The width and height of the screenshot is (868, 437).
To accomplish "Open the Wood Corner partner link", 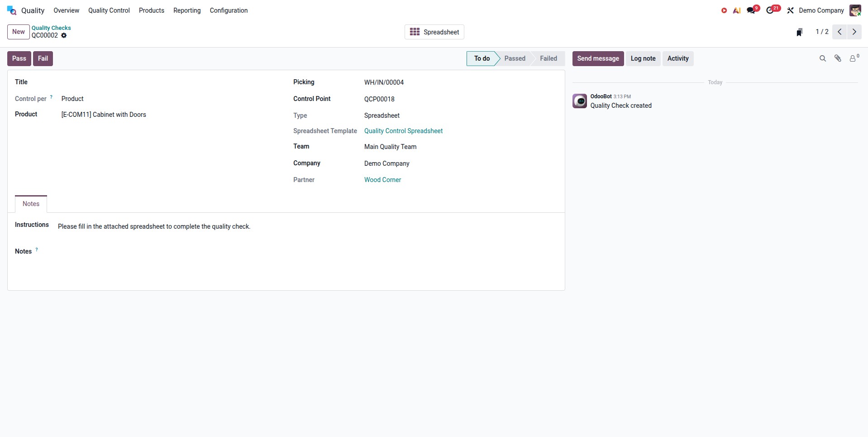I will click(x=382, y=180).
